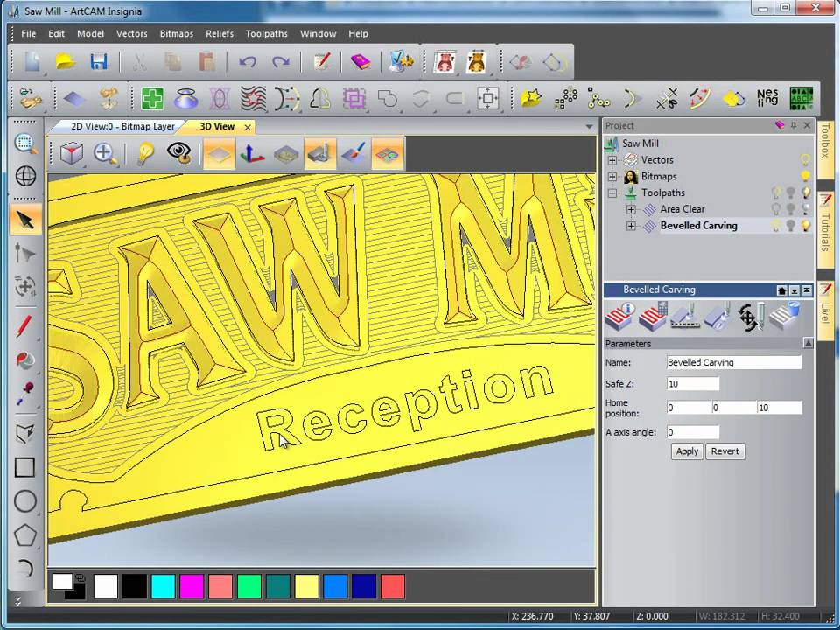Choose the Node editing tool
This screenshot has height=630, width=840.
pos(24,254)
